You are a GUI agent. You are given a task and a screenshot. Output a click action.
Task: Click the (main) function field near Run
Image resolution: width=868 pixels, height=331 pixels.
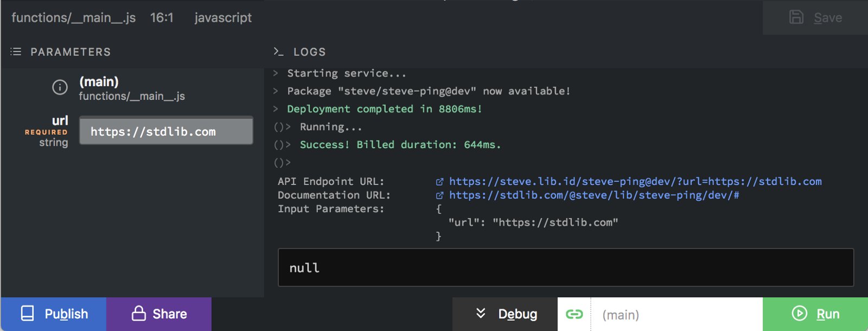tap(676, 315)
